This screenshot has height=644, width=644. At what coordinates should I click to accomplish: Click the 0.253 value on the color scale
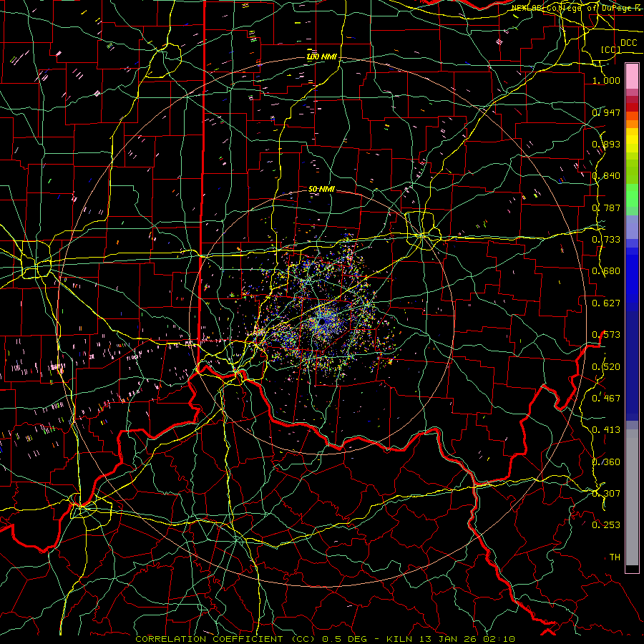tap(606, 525)
